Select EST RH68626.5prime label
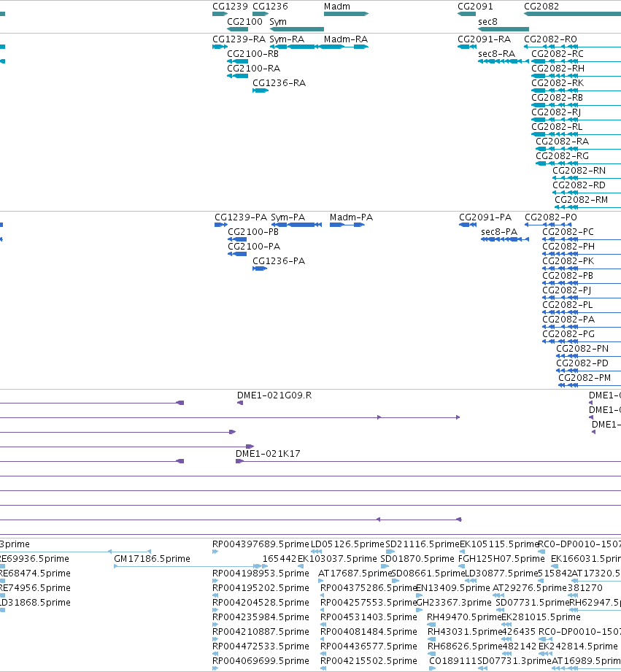 point(465,646)
